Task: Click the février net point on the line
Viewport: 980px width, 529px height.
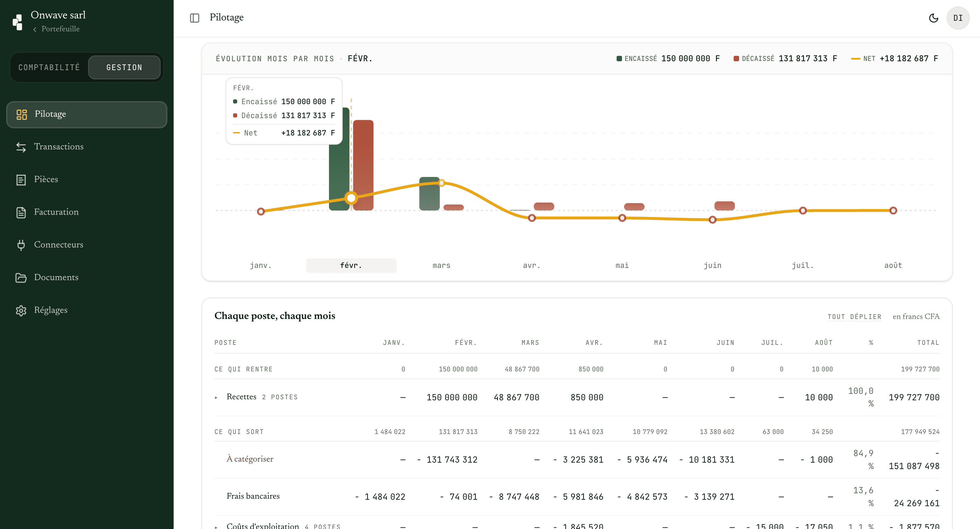Action: [x=351, y=198]
